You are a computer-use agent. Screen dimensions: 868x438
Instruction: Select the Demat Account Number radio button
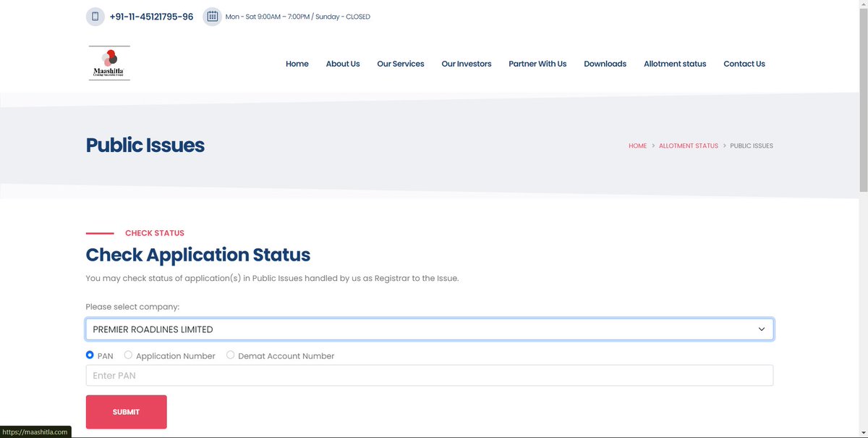click(231, 355)
